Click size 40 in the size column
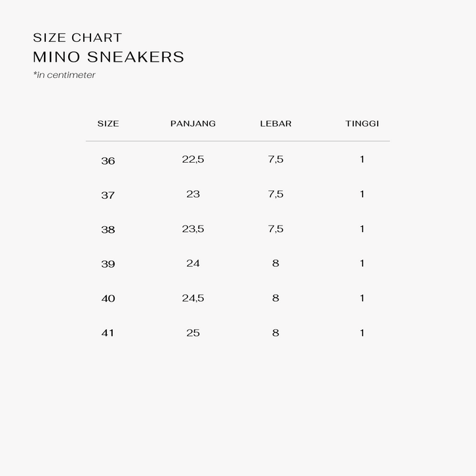The image size is (476, 476). click(108, 298)
